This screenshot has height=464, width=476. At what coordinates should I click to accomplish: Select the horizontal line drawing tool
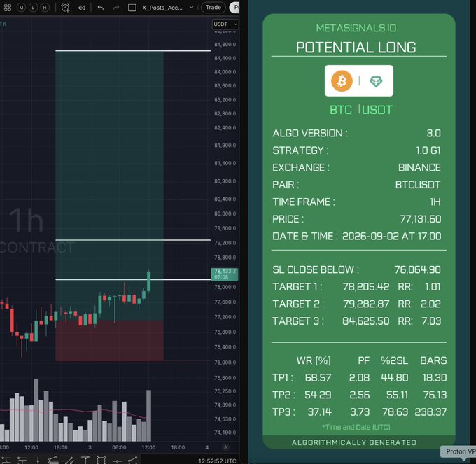point(6,460)
